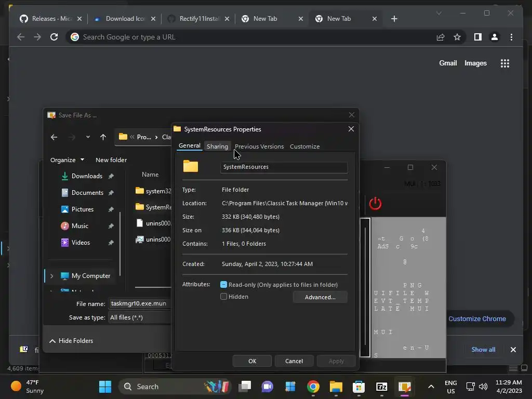Screen dimensions: 532x399
Task: Select the General tab
Action: point(189,146)
